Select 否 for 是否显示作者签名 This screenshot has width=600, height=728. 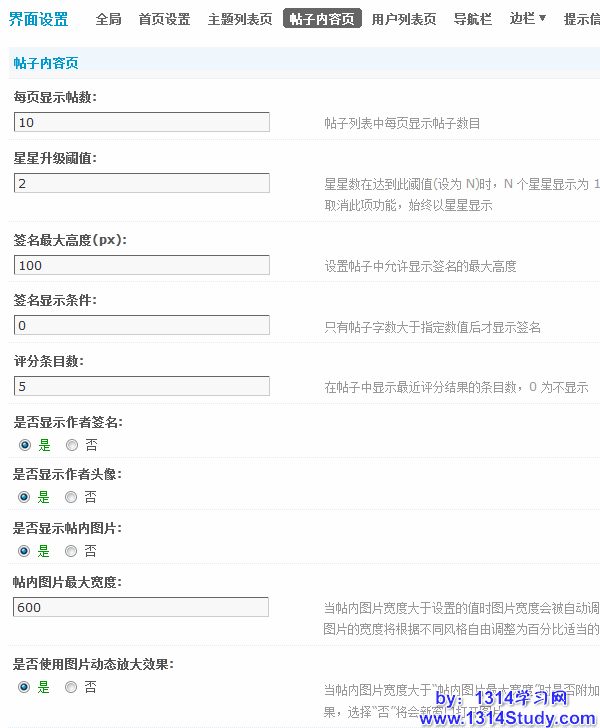coord(71,444)
